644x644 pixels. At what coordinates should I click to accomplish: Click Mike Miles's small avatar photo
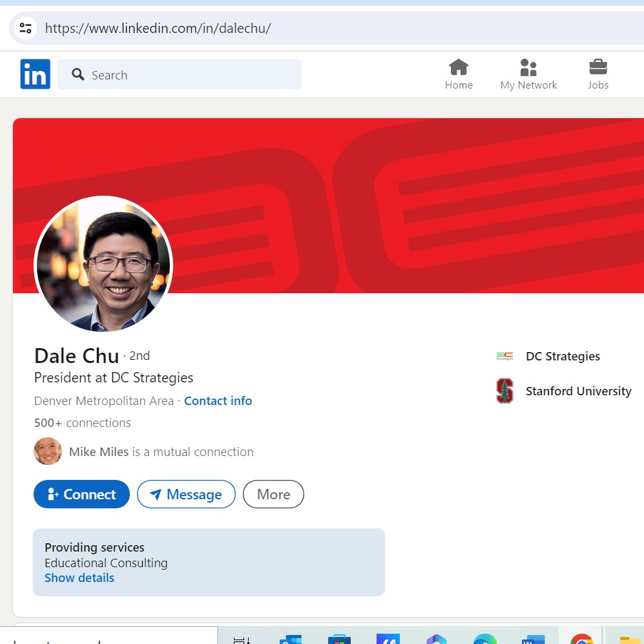pyautogui.click(x=48, y=451)
